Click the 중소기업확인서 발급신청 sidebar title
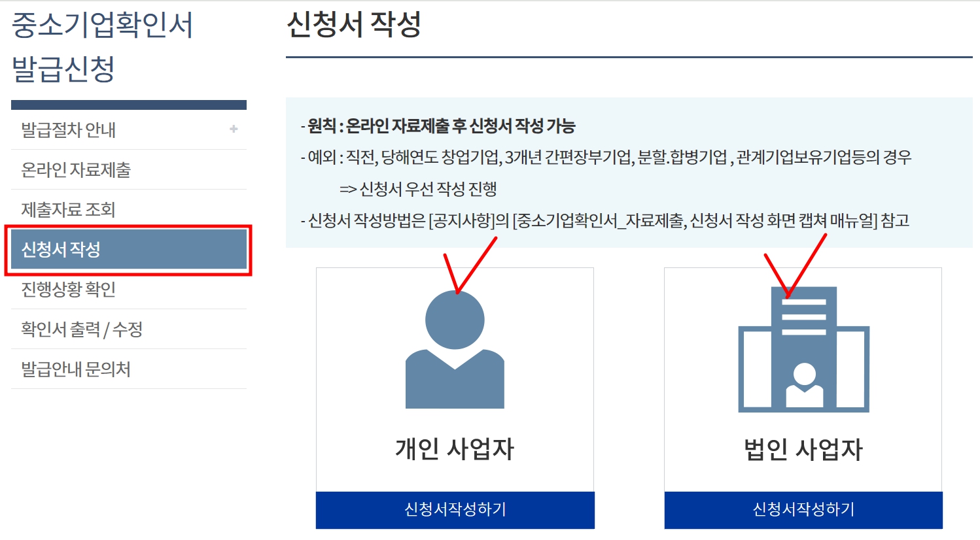This screenshot has width=980, height=540. tap(103, 46)
